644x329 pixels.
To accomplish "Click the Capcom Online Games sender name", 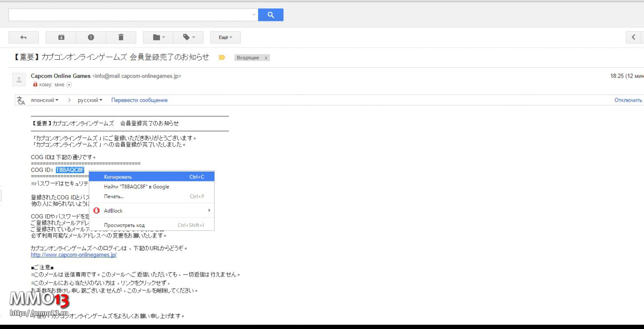I will point(60,76).
